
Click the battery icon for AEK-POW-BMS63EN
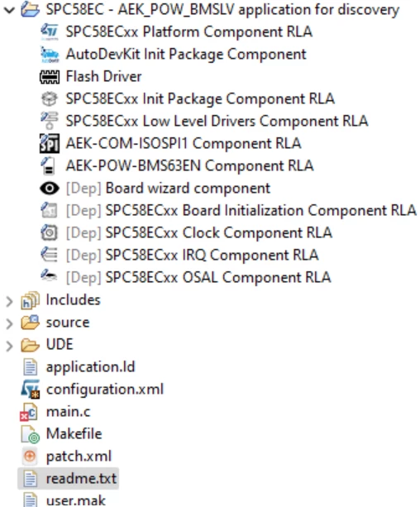point(49,165)
